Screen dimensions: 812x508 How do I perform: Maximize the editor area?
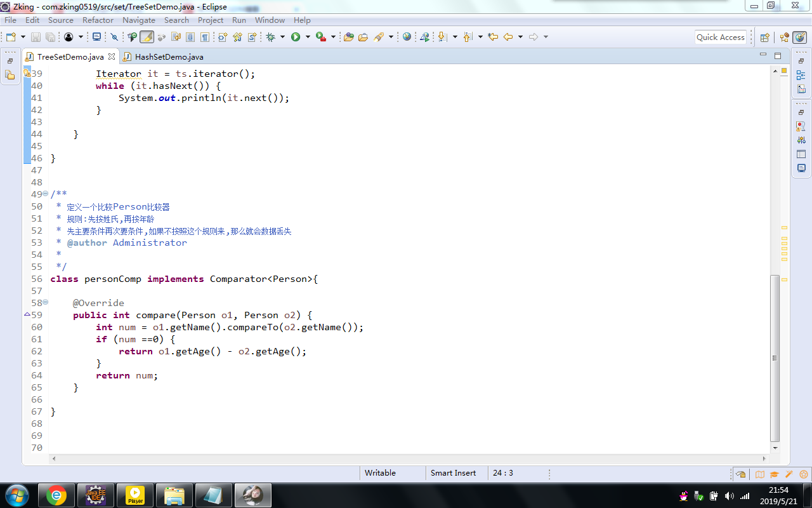[x=777, y=56]
